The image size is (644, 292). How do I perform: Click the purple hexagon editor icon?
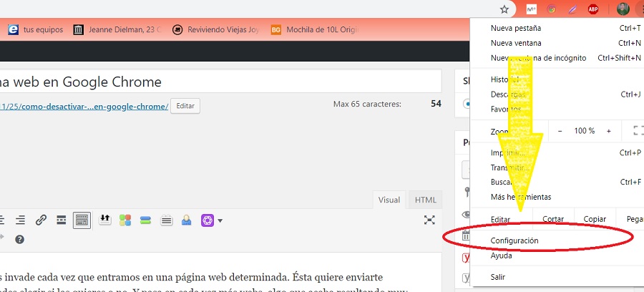(x=208, y=220)
